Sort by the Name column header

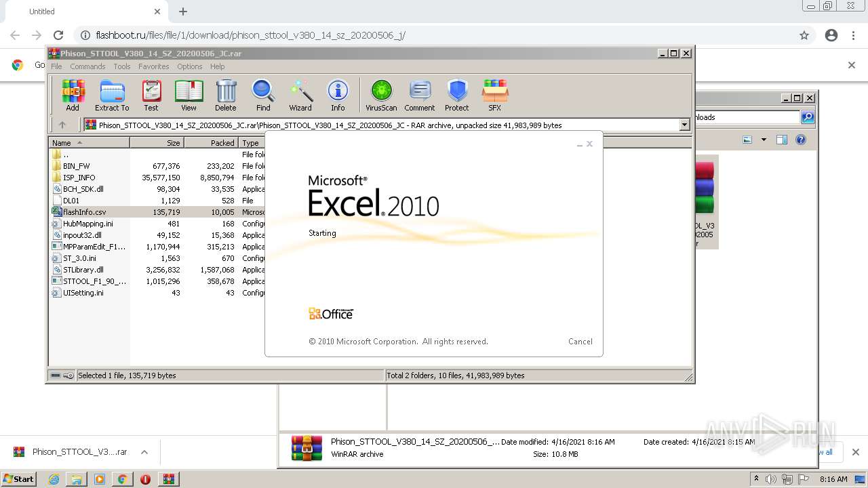89,143
